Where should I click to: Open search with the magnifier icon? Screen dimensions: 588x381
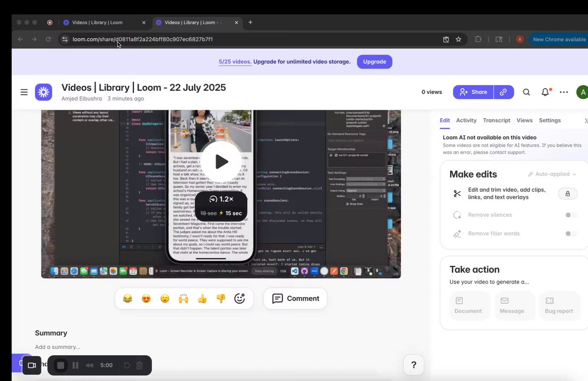pos(526,92)
